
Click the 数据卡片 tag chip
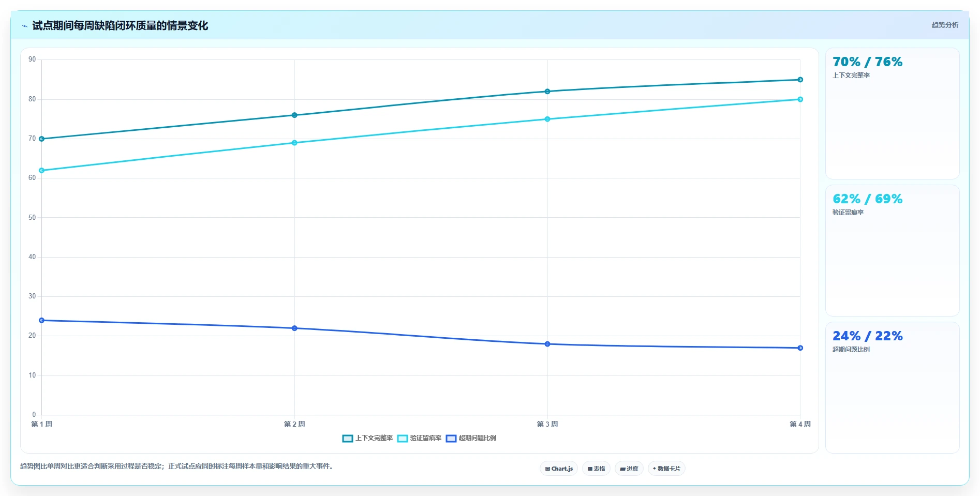click(666, 469)
